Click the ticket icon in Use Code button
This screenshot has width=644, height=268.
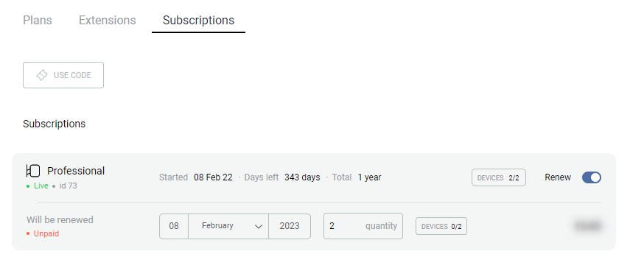(x=42, y=75)
